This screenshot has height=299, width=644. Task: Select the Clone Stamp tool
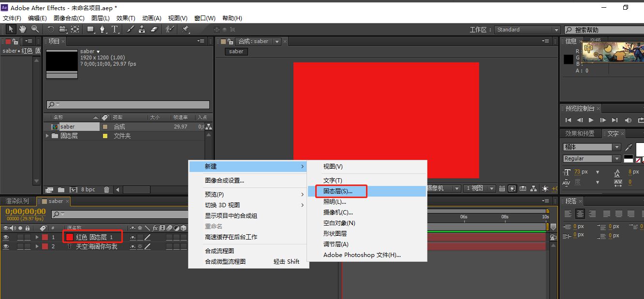[141, 29]
